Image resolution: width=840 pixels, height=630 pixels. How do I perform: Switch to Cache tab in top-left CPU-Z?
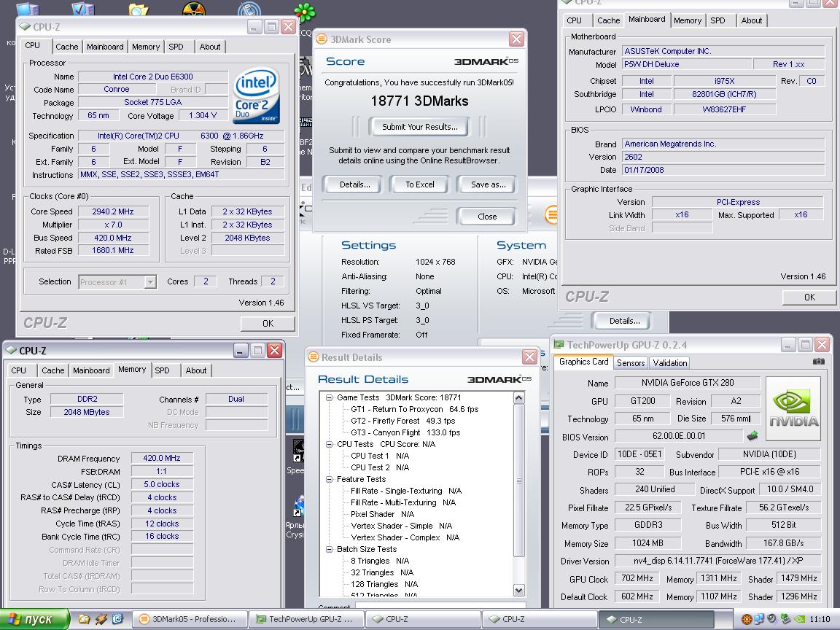(x=67, y=47)
